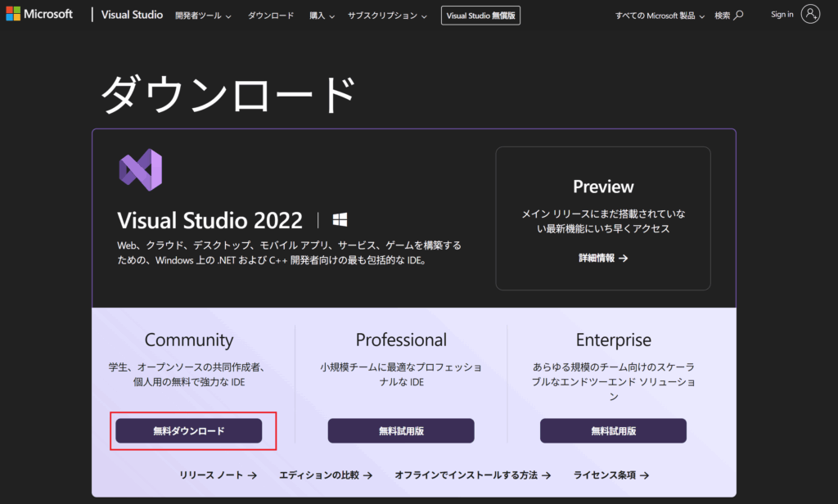Click Professional 無料試用版 button
The width and height of the screenshot is (838, 504).
pos(401,431)
